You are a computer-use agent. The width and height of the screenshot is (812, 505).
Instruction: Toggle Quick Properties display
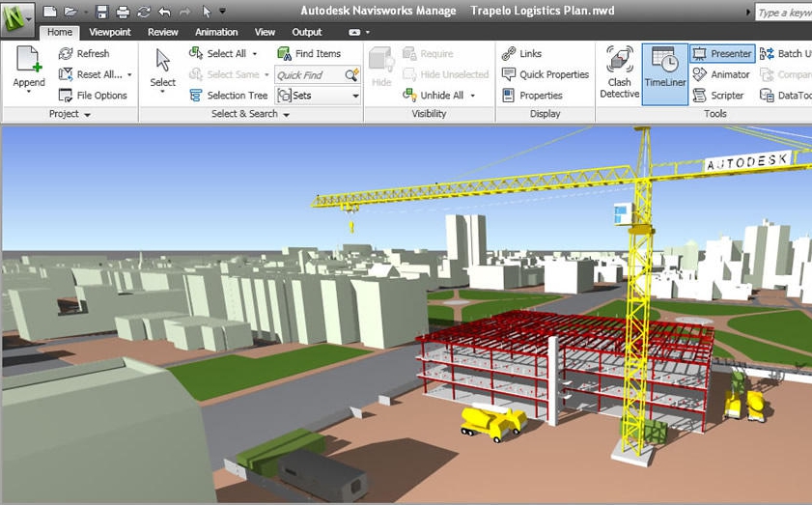(x=546, y=74)
